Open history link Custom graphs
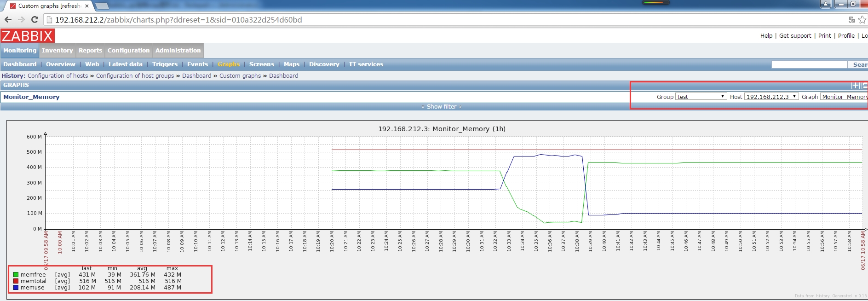 [240, 76]
